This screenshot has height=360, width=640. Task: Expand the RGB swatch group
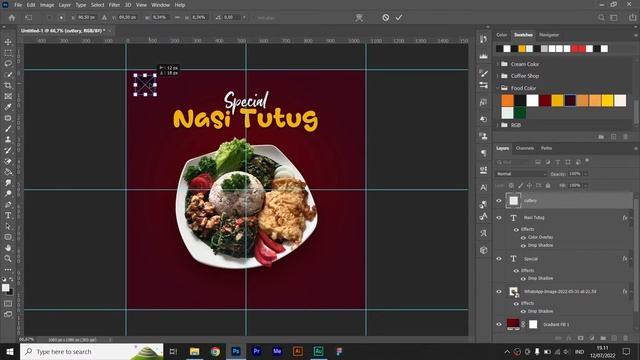[x=498, y=125]
